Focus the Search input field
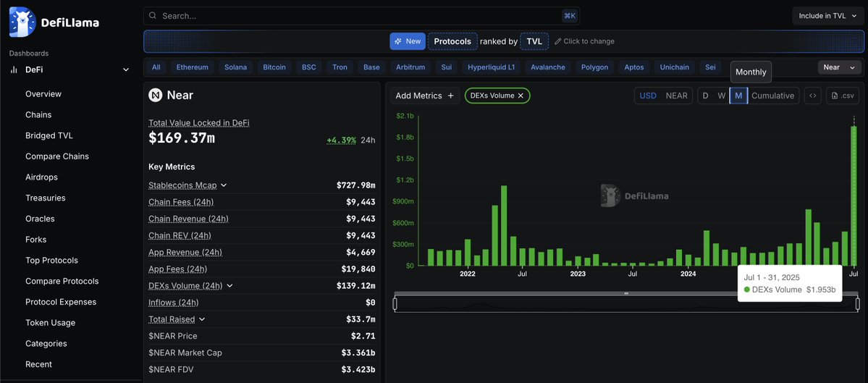Image resolution: width=868 pixels, height=383 pixels. coord(361,16)
